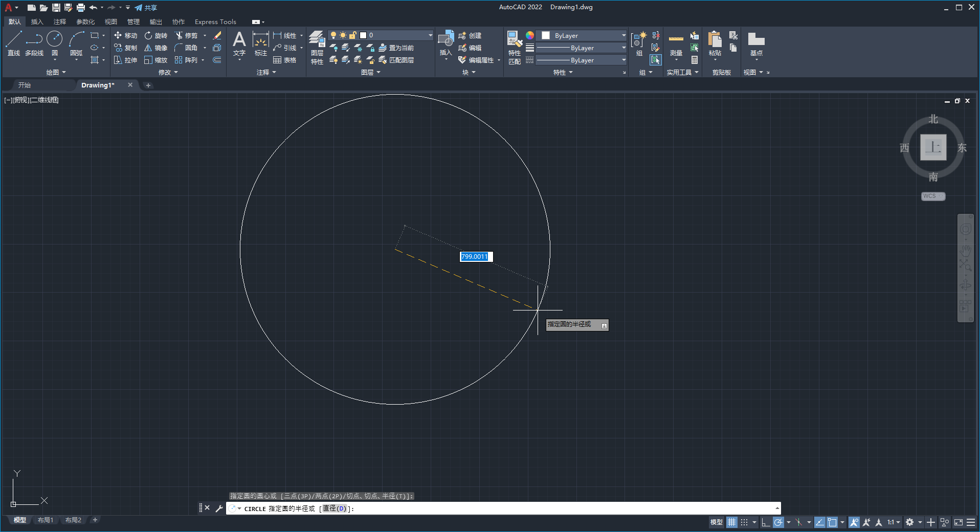This screenshot has height=532, width=980.
Task: Expand the 实用工具 (Utilities) panel
Action: (x=683, y=73)
